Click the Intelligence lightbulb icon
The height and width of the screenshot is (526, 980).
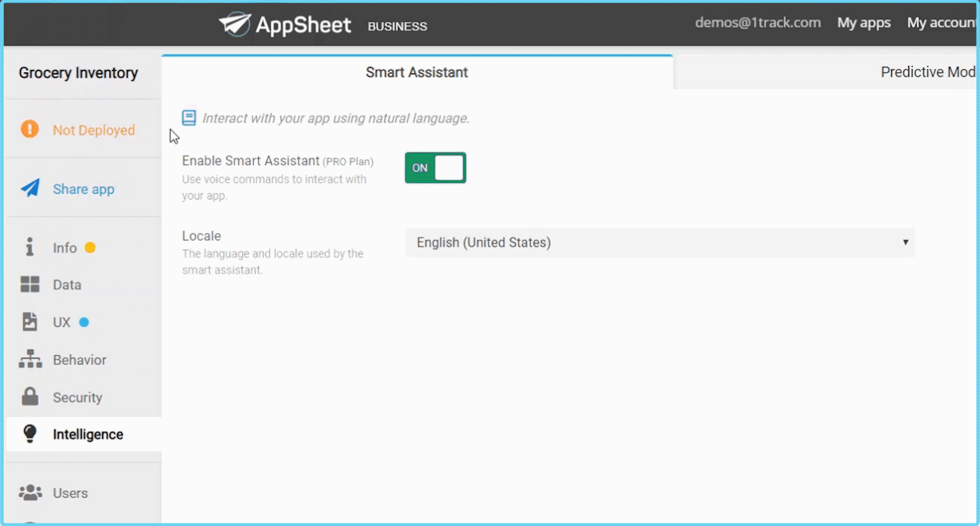click(30, 434)
